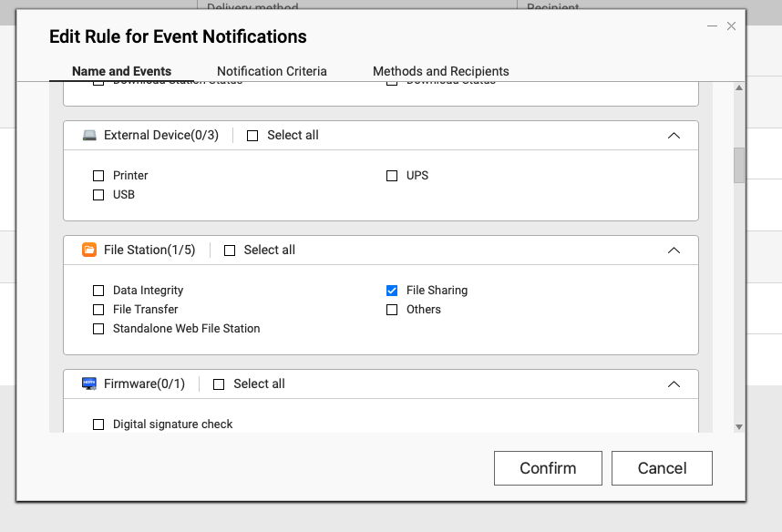Collapse the File Station section
The image size is (782, 532).
click(674, 250)
